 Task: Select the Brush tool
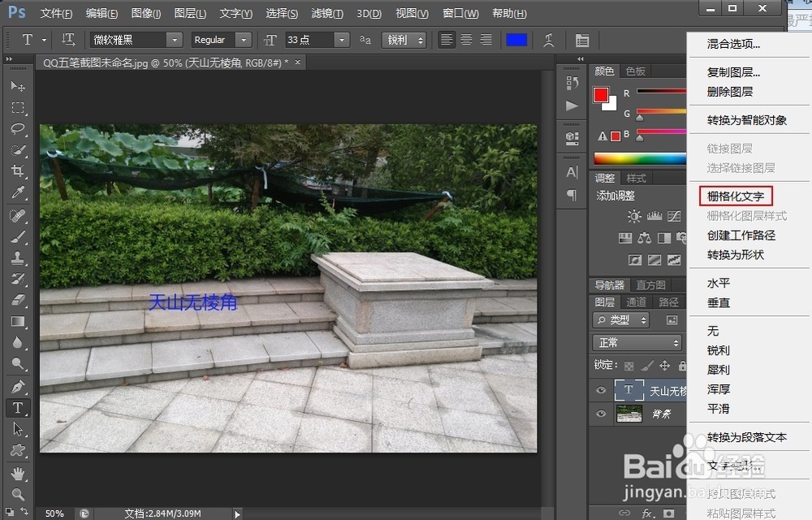[x=18, y=236]
